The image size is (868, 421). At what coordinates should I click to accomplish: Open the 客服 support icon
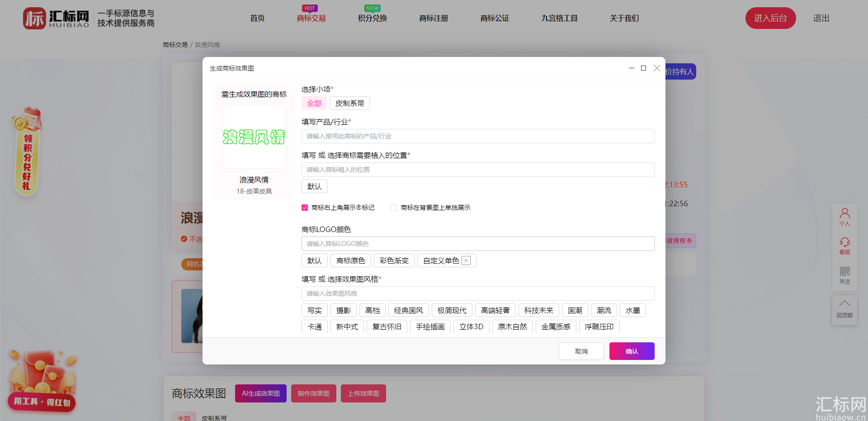click(x=844, y=246)
